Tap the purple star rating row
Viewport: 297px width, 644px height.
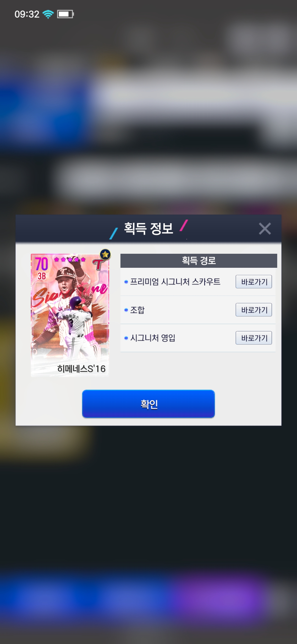pyautogui.click(x=70, y=259)
